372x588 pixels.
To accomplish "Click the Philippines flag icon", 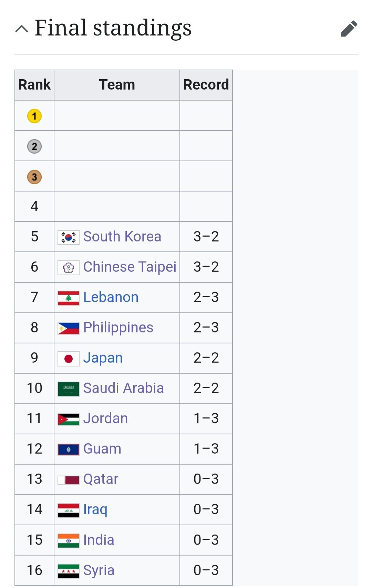I will (x=69, y=328).
